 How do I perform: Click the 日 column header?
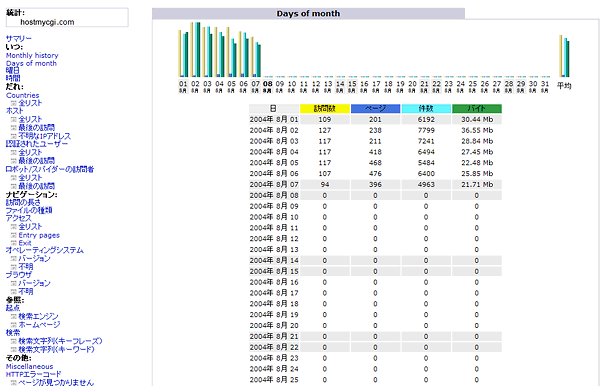[274, 109]
